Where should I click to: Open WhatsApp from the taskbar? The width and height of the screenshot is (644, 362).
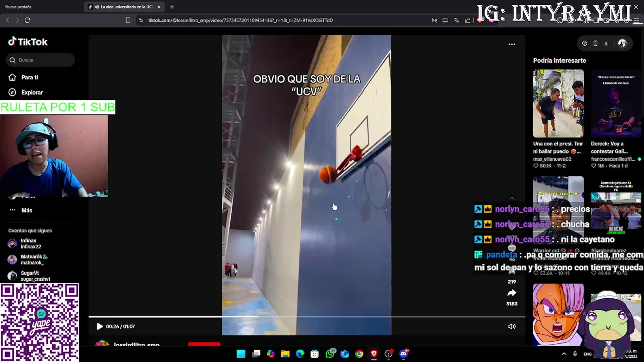(x=330, y=354)
